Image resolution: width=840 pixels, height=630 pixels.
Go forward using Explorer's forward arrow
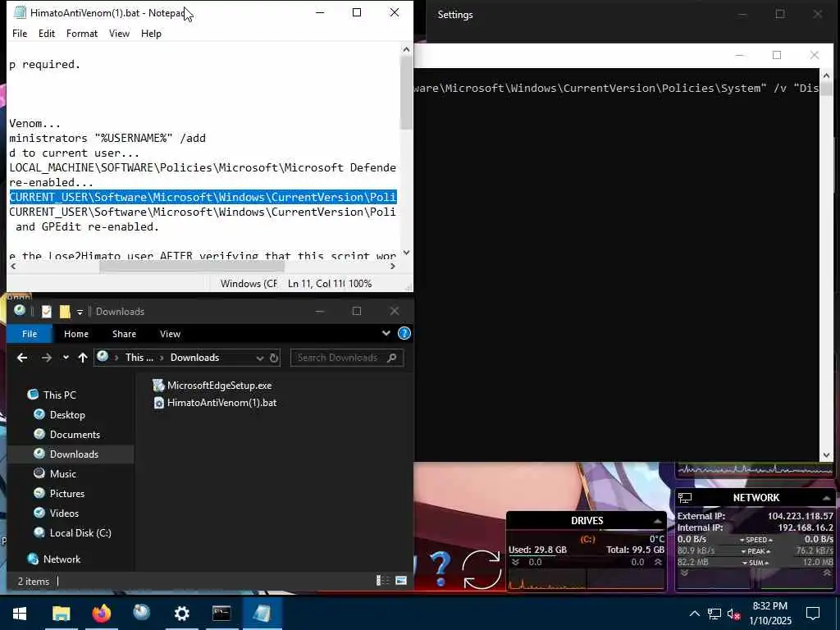click(x=47, y=358)
